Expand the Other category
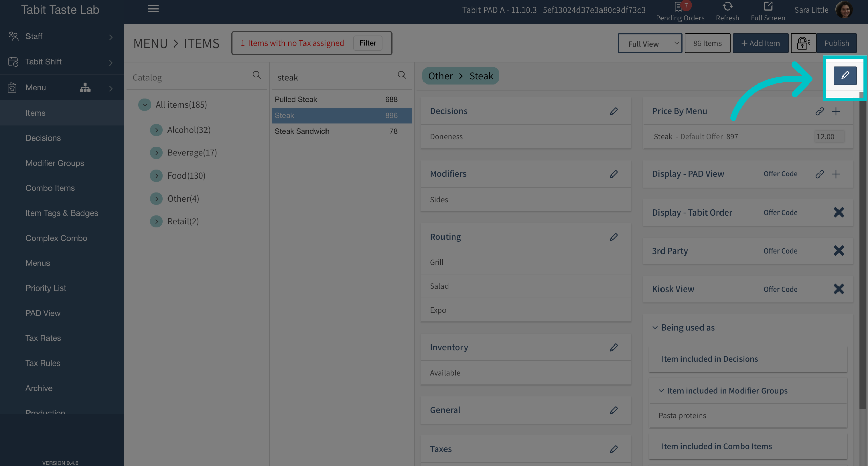Viewport: 868px width, 466px height. 156,199
